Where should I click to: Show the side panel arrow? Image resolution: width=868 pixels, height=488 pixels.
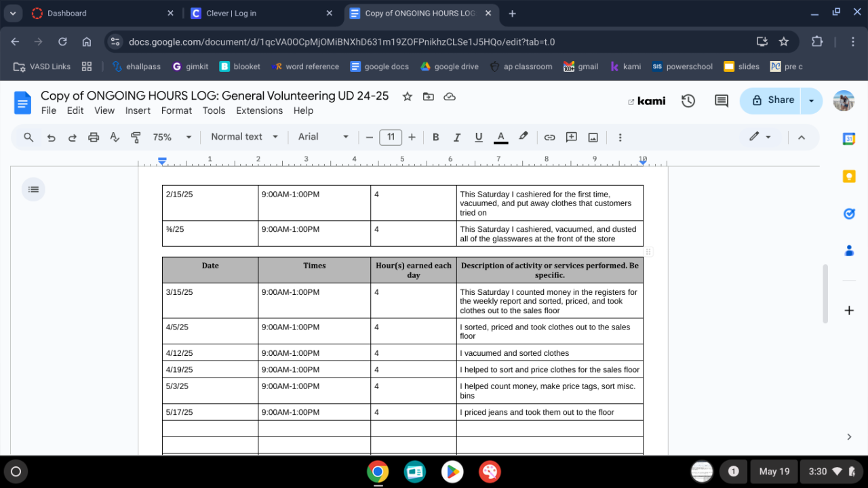[x=849, y=437]
